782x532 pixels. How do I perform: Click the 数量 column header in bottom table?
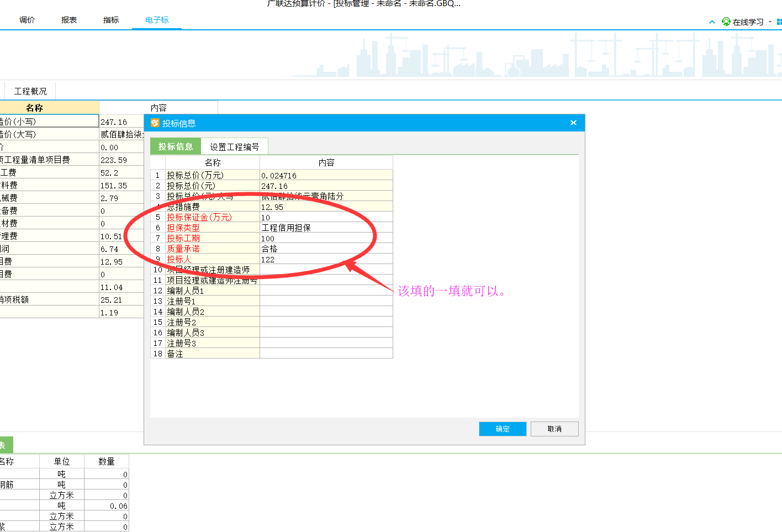pos(107,461)
